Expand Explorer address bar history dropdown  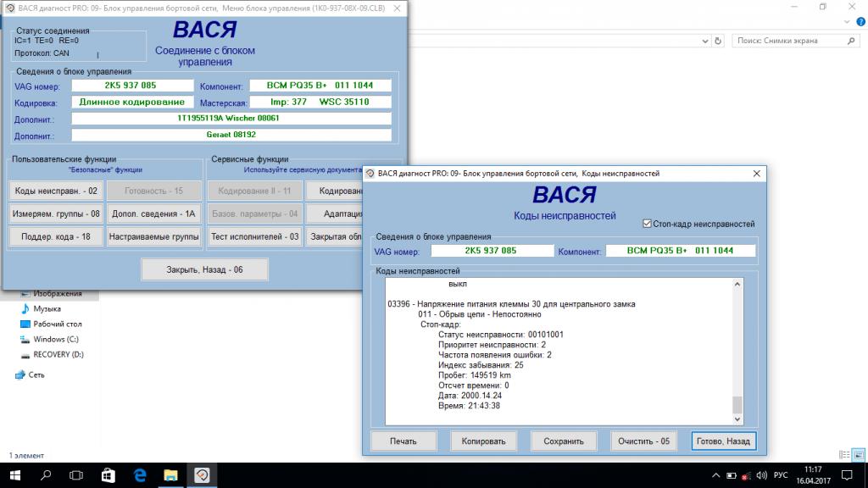click(704, 41)
